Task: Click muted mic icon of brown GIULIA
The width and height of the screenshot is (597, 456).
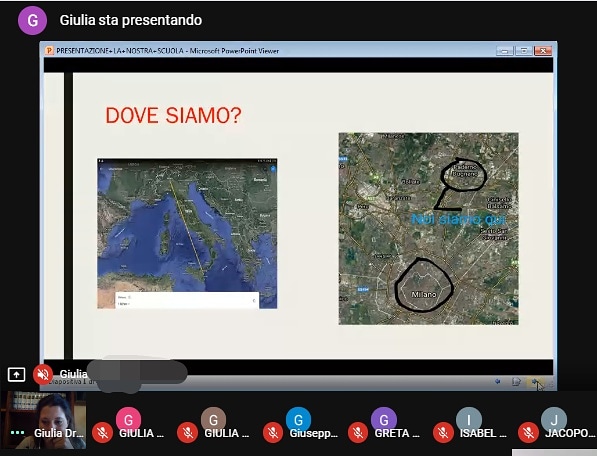Action: click(187, 433)
